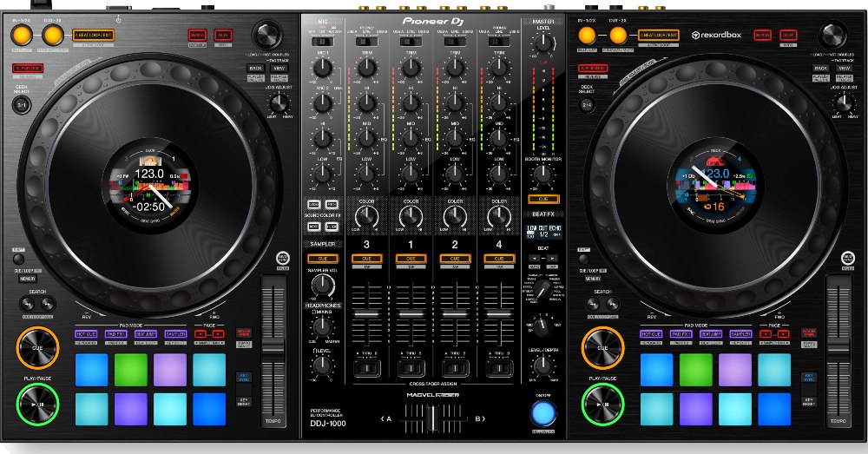Push the right deck View button
Screen dimensions: 868x454
pos(844,68)
